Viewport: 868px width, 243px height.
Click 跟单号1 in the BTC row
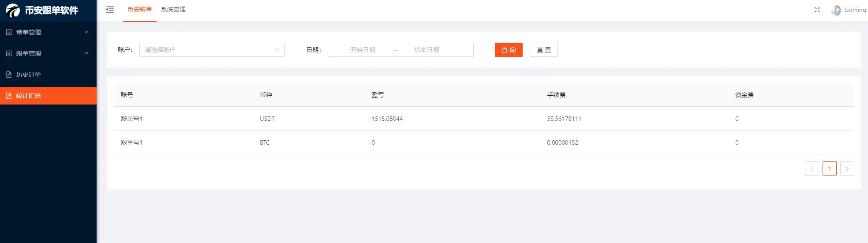(x=131, y=142)
